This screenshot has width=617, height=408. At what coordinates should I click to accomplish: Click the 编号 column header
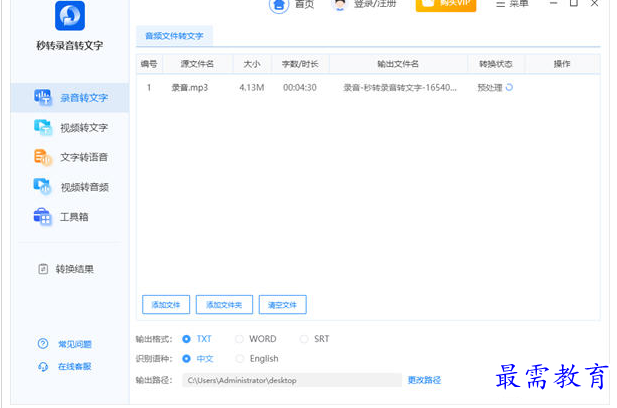coord(149,64)
